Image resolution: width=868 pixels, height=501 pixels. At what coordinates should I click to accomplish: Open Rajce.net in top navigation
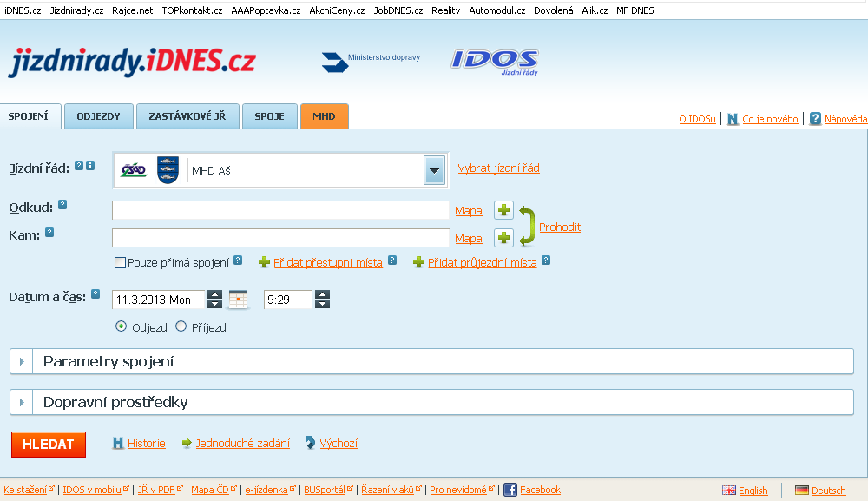tap(132, 10)
